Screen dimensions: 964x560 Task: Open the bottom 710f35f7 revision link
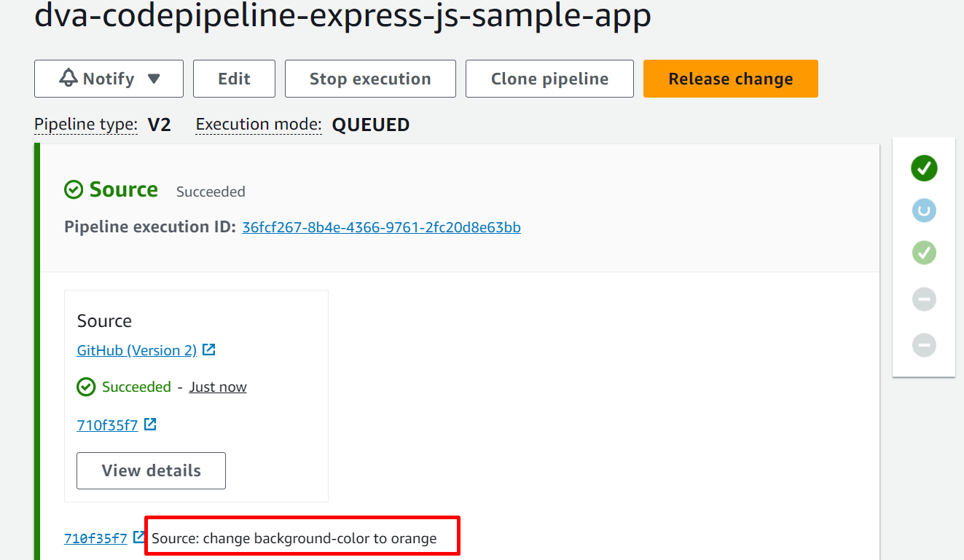pyautogui.click(x=95, y=538)
